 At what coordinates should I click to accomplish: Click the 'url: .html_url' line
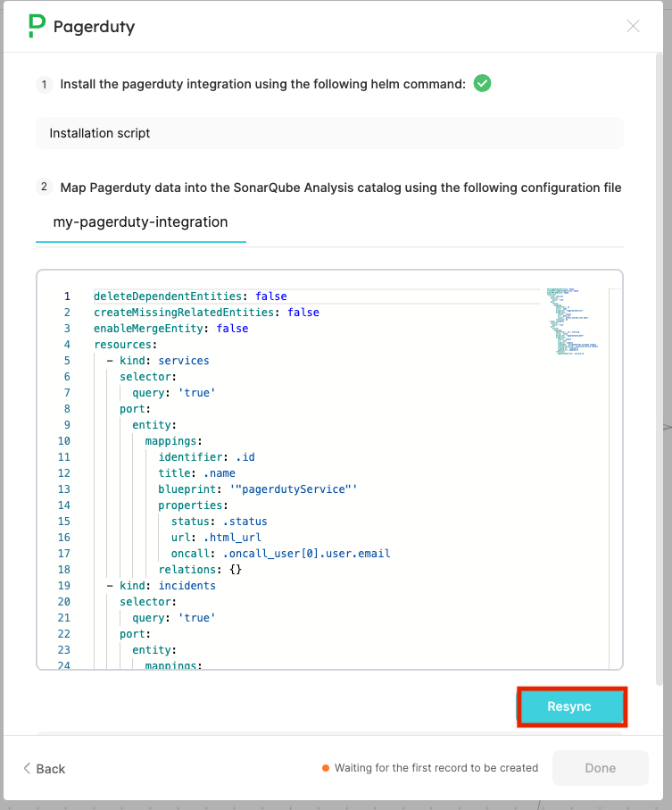(216, 538)
